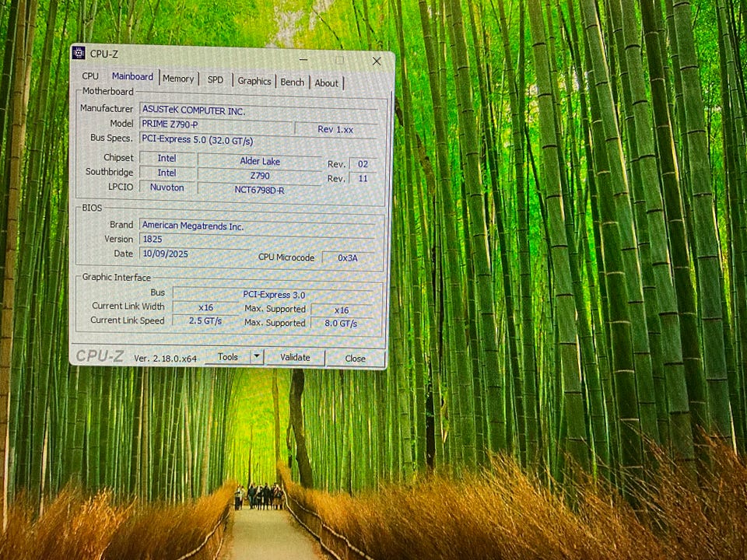Click the southbridge Rev. value 11
Image resolution: width=747 pixels, height=560 pixels.
363,179
